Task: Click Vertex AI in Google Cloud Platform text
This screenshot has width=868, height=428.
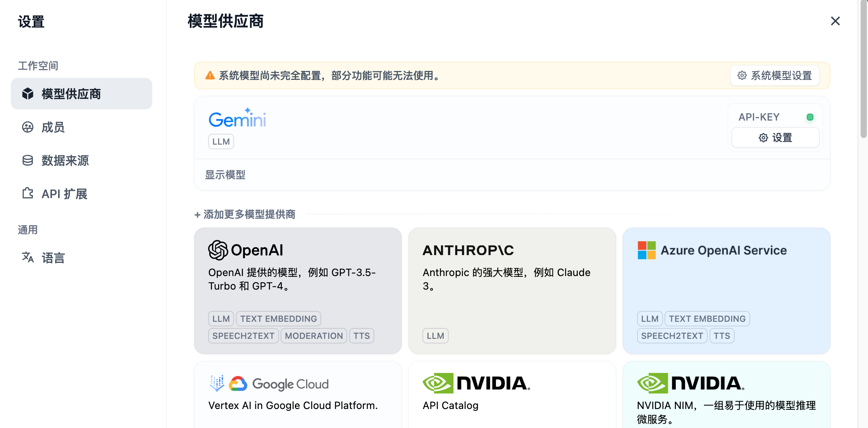Action: (x=293, y=406)
